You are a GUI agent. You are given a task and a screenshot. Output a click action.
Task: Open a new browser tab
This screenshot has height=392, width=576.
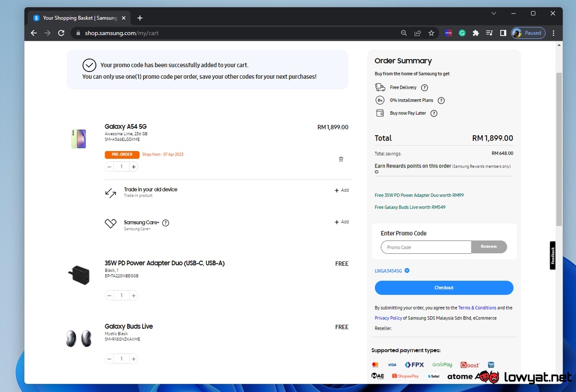coord(140,18)
